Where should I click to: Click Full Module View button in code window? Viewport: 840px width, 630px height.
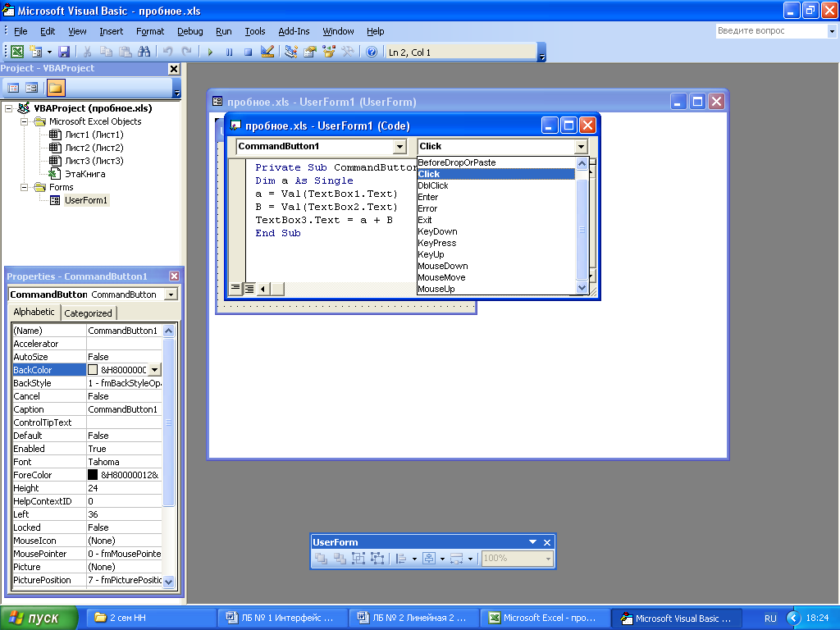coord(249,289)
